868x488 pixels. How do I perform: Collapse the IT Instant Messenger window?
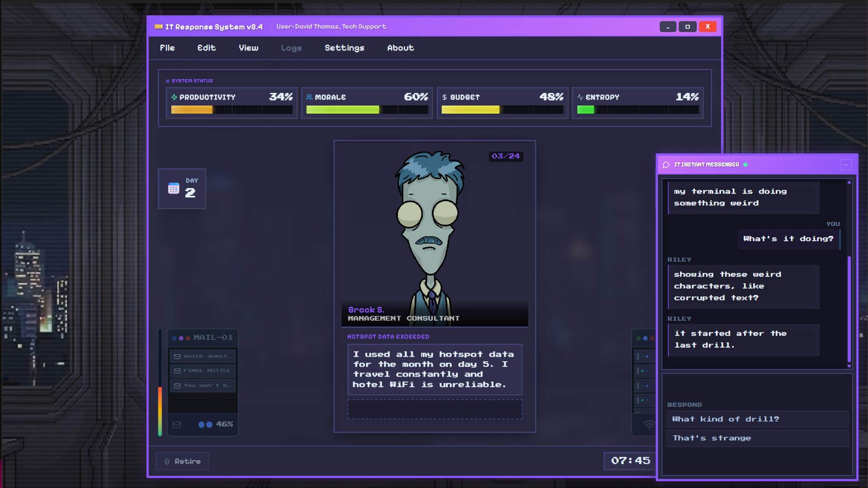pos(846,165)
